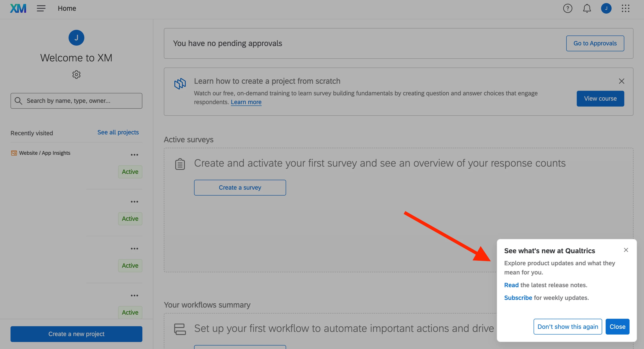This screenshot has height=349, width=644.
Task: Choose Don't show this again
Action: [568, 327]
